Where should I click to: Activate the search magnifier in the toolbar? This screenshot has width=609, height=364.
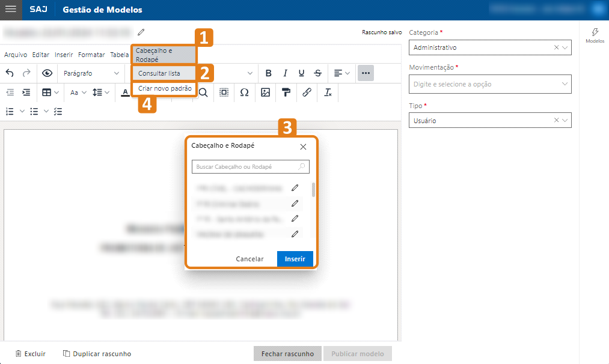(x=204, y=93)
